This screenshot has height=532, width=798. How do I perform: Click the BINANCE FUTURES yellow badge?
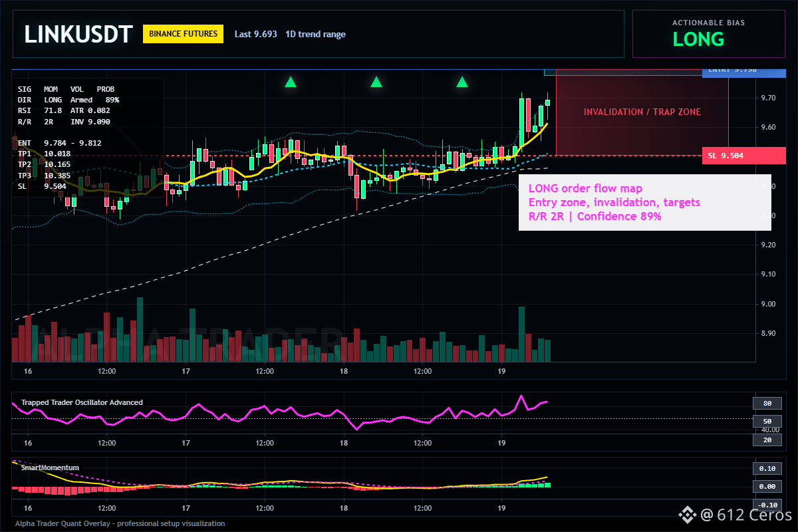(184, 34)
